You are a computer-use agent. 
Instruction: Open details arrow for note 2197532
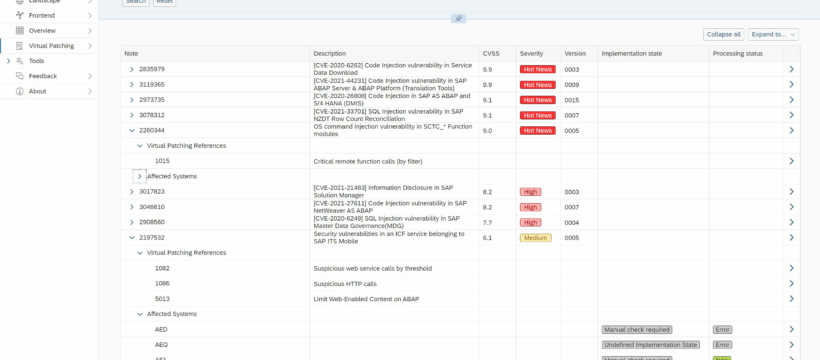791,238
